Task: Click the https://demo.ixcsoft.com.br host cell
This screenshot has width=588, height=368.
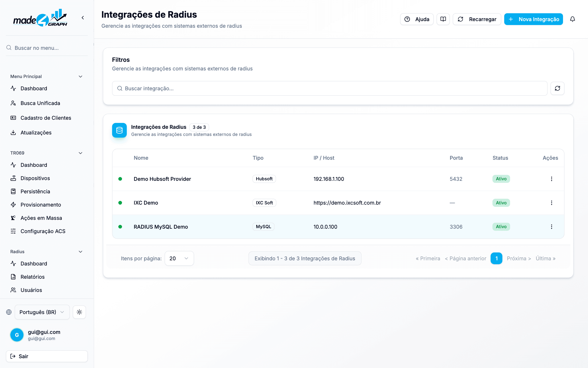Action: click(x=347, y=203)
